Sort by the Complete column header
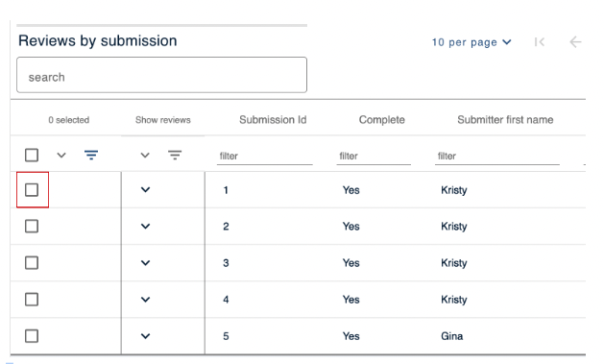The height and width of the screenshot is (364, 604). (382, 120)
